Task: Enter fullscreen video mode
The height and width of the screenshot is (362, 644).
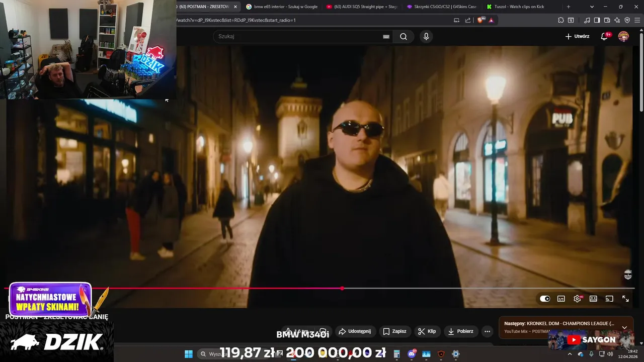Action: (625, 299)
